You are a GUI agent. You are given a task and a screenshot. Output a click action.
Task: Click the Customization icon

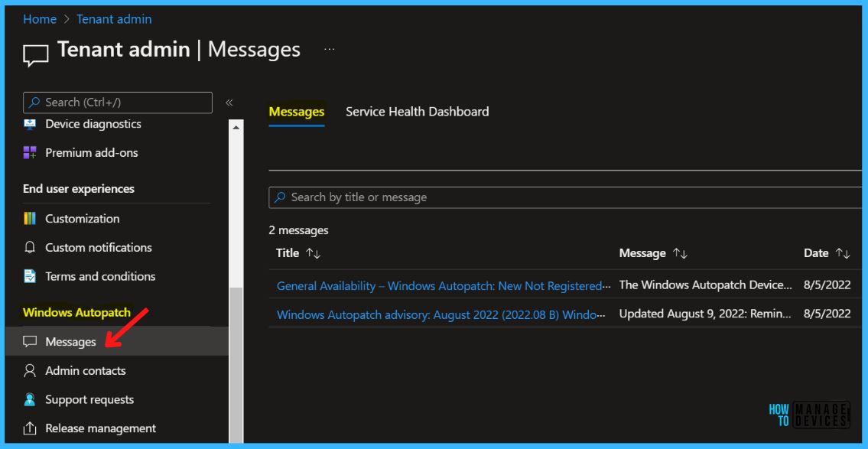pos(30,219)
